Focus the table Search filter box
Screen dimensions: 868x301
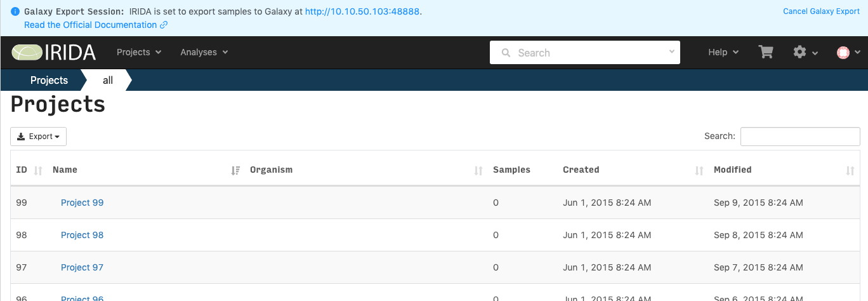tap(800, 137)
